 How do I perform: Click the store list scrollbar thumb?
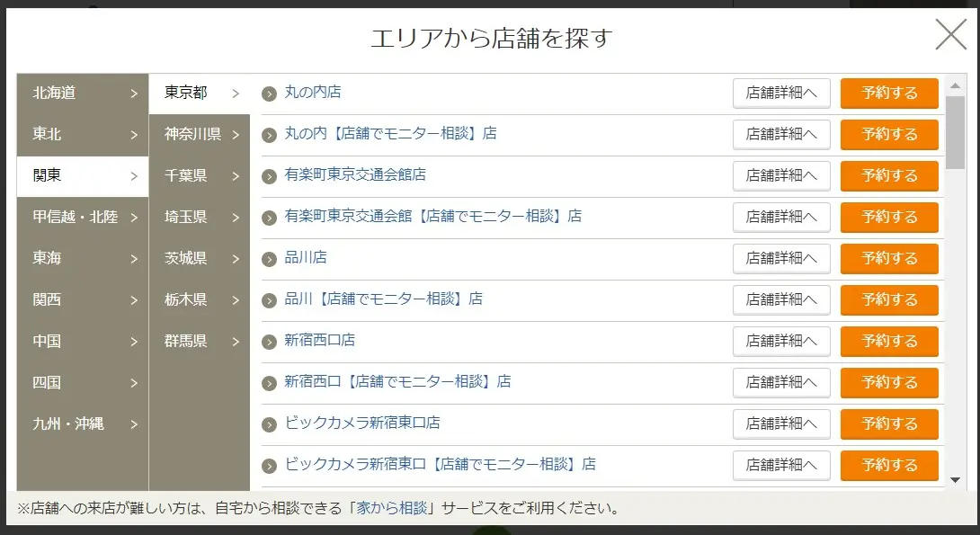pos(955,132)
